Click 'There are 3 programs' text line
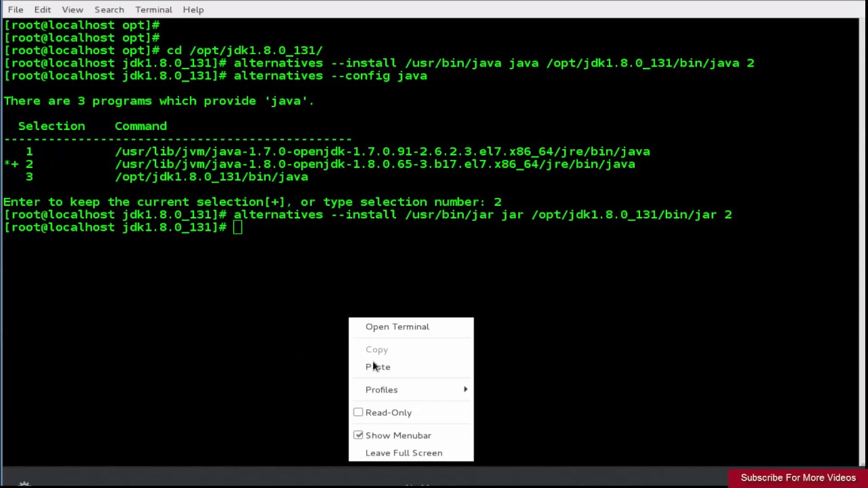 pos(159,101)
